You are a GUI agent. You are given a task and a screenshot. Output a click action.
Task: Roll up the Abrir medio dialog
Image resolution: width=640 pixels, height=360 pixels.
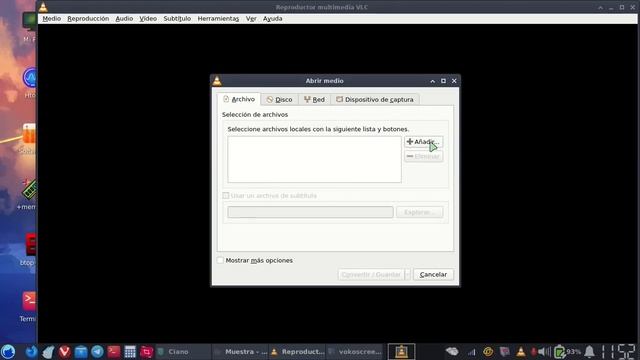[x=433, y=81]
